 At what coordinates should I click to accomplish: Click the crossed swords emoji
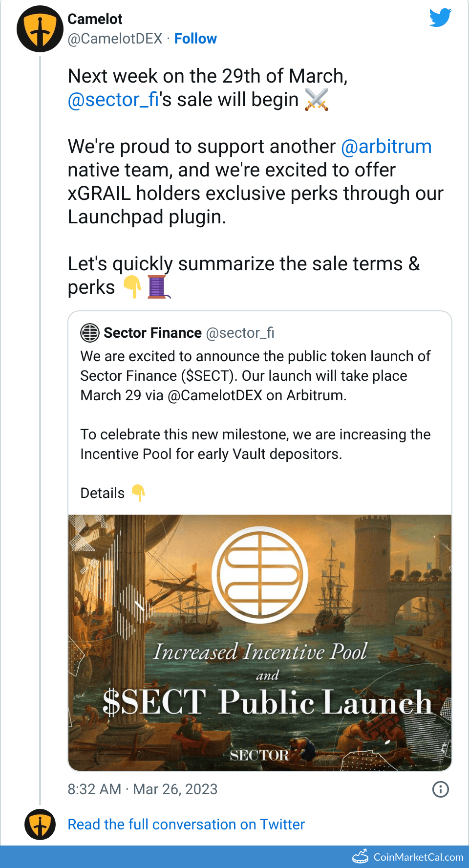pos(317,100)
